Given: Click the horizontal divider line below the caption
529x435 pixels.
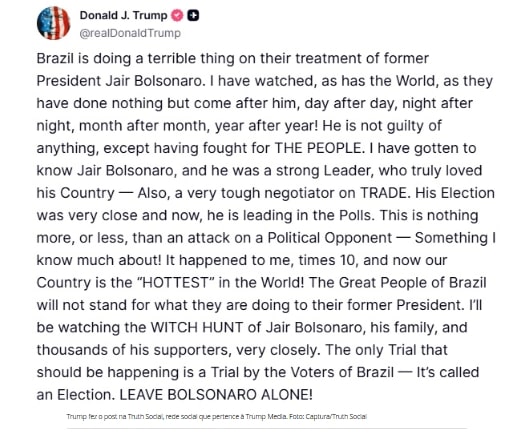Looking at the screenshot, I should click(267, 429).
